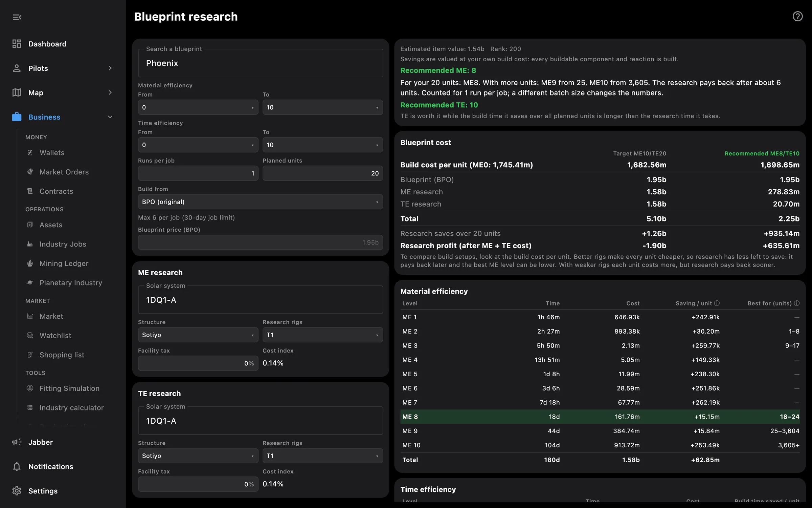Click the Pilots person icon
This screenshot has height=508, width=812.
pos(17,68)
